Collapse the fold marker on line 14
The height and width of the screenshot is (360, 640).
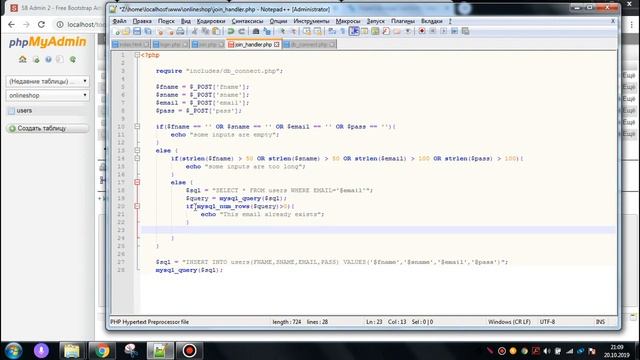tap(137, 158)
